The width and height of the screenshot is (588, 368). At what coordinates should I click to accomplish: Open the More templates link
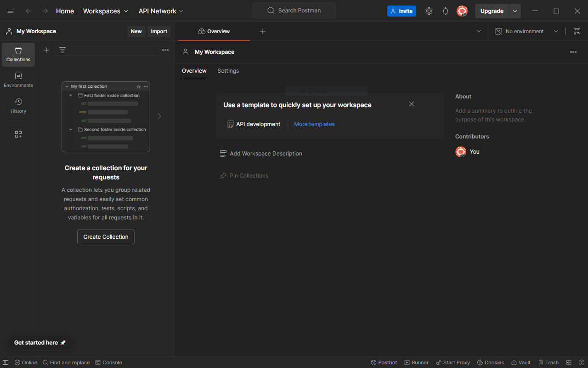coord(315,124)
